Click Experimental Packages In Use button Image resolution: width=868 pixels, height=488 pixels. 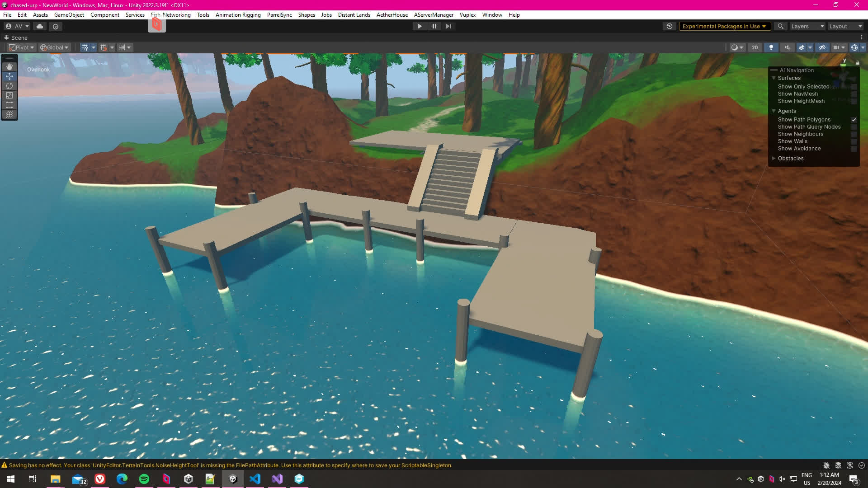(724, 26)
